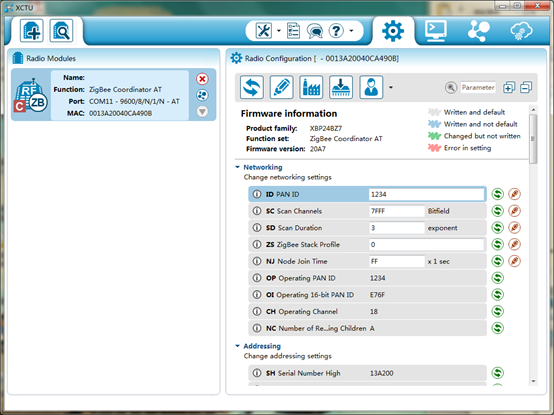Viewport: 554px width, 415px height.
Task: Collapse the Addressing section
Action: [x=237, y=346]
